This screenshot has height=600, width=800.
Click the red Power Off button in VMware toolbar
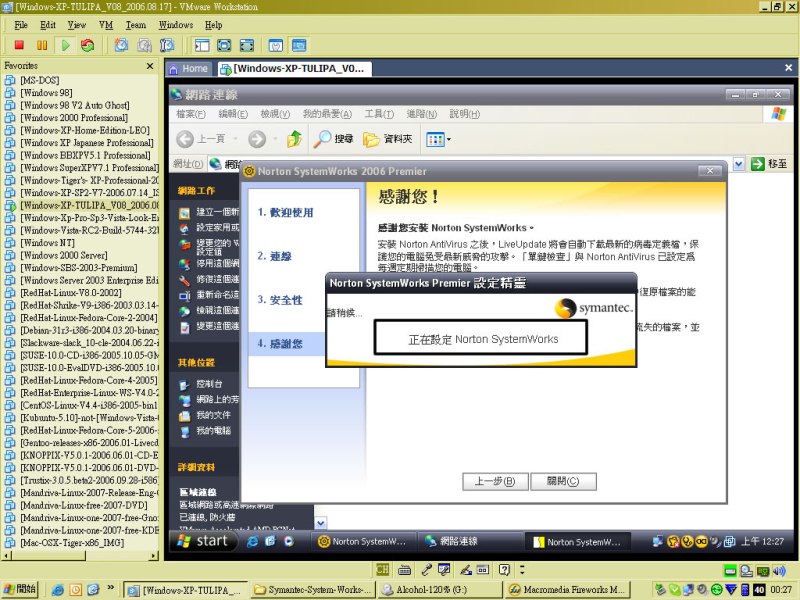pyautogui.click(x=18, y=45)
